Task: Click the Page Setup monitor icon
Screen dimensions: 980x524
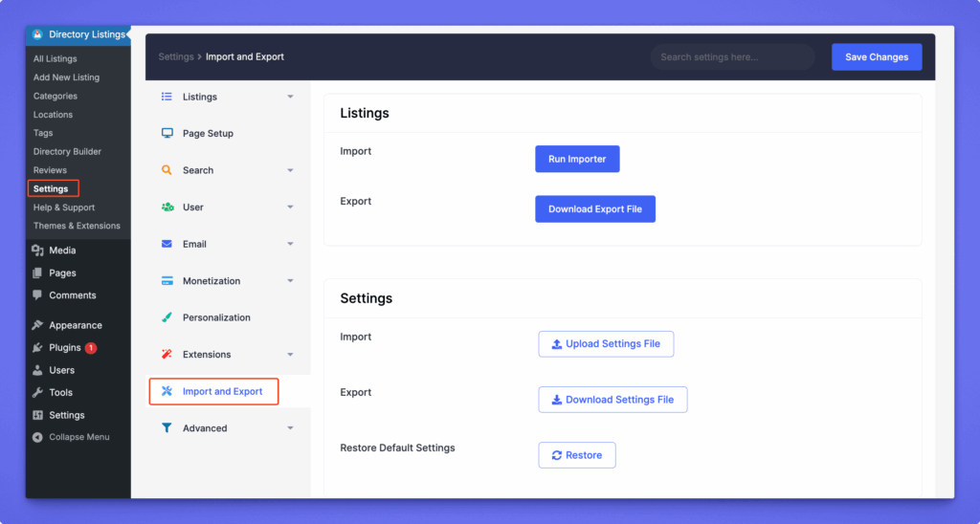Action: 167,134
